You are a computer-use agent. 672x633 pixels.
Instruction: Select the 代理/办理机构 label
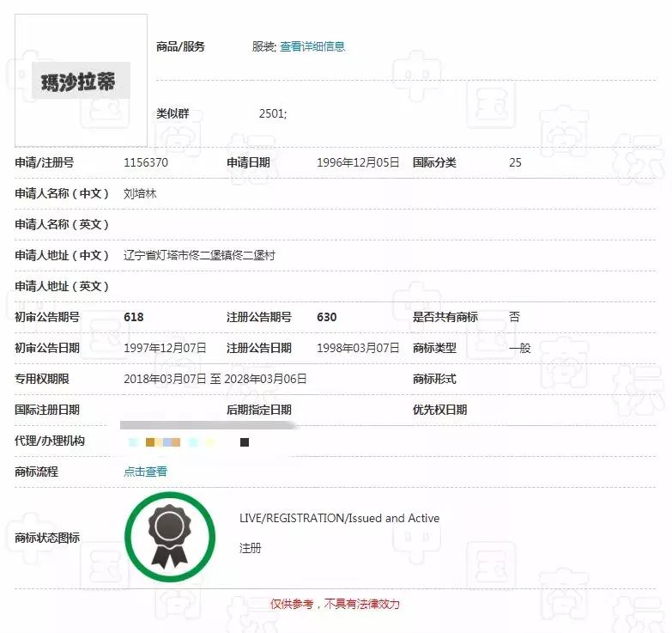pyautogui.click(x=50, y=441)
